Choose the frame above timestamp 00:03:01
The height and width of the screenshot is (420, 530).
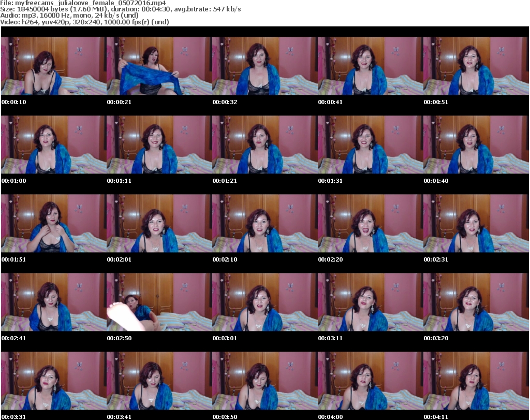point(264,302)
